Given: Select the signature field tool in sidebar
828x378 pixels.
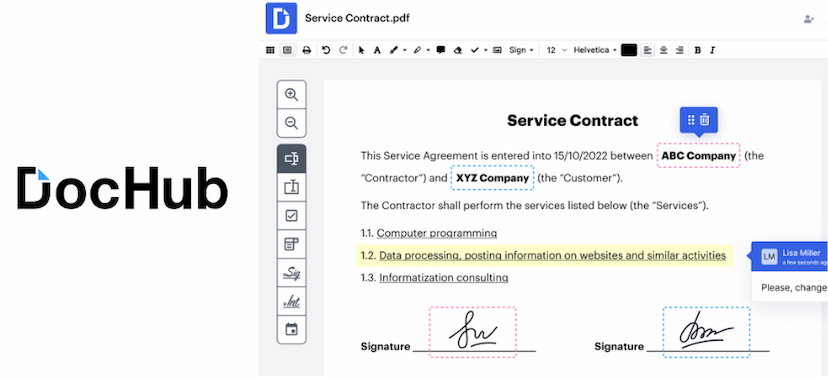Looking at the screenshot, I should (291, 272).
